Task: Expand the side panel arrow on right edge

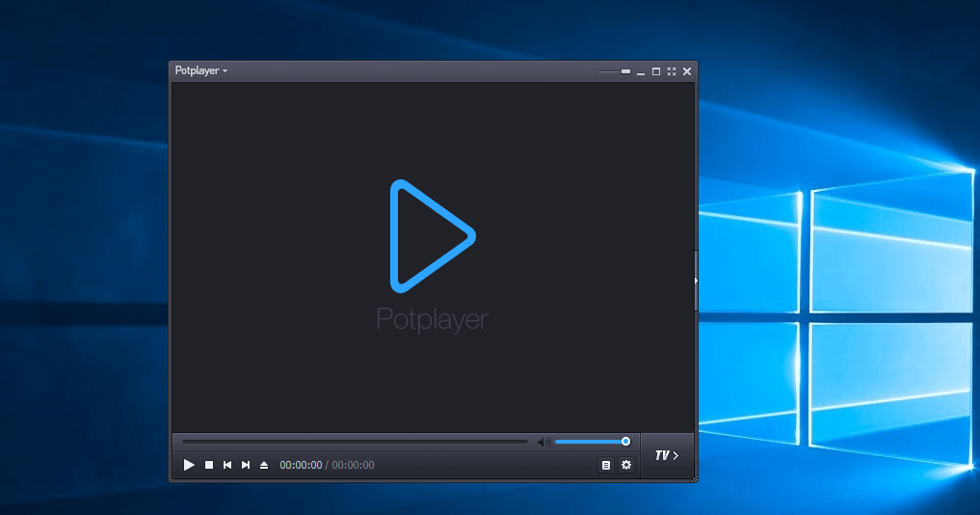Action: pyautogui.click(x=696, y=281)
